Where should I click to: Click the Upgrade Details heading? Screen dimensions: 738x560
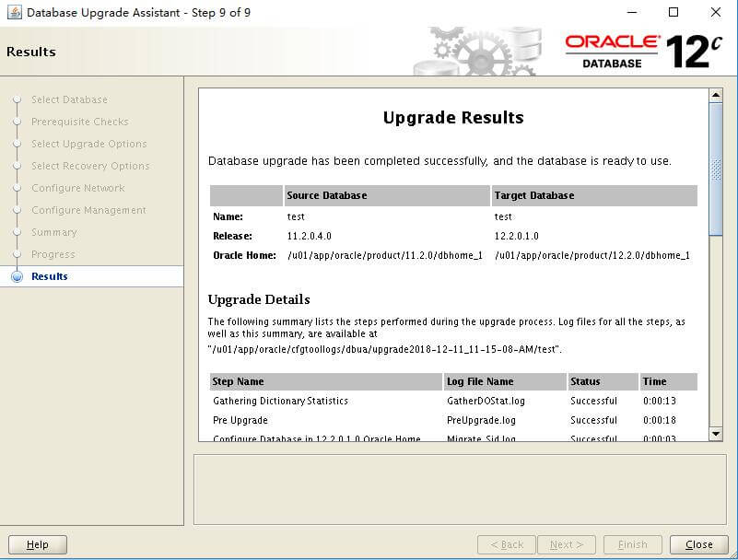tap(259, 299)
